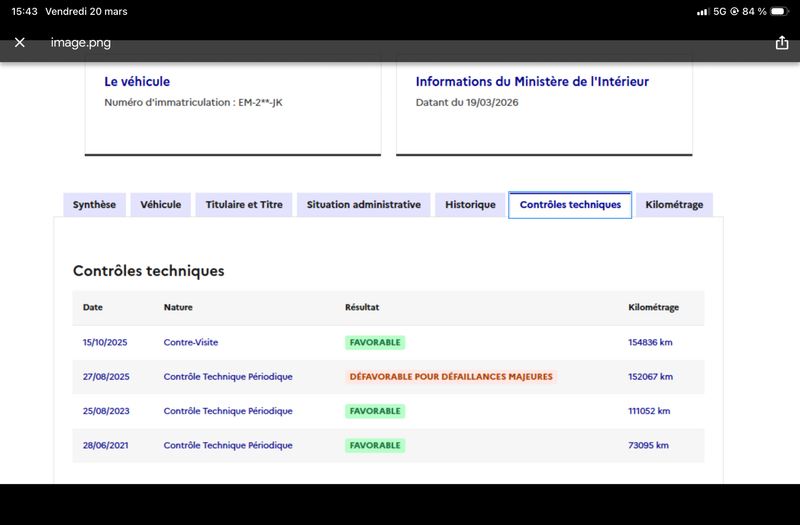The width and height of the screenshot is (800, 525).
Task: Open the Titulaire et Titre tab
Action: tap(244, 205)
